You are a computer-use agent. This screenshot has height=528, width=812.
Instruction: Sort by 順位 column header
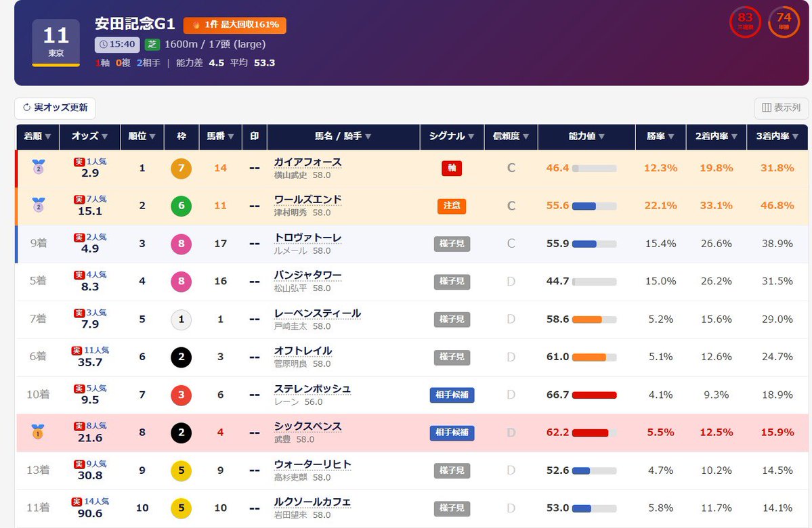tap(142, 136)
